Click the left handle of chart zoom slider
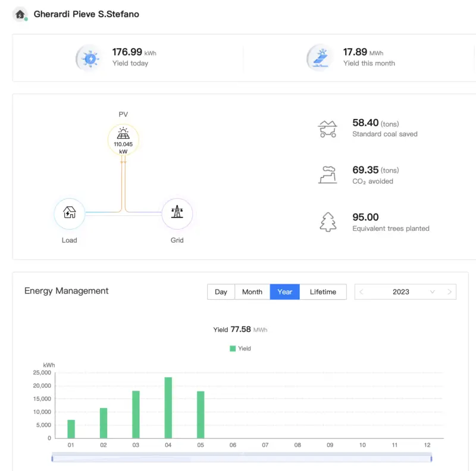Screen dimensions: 476x471 pos(52,459)
